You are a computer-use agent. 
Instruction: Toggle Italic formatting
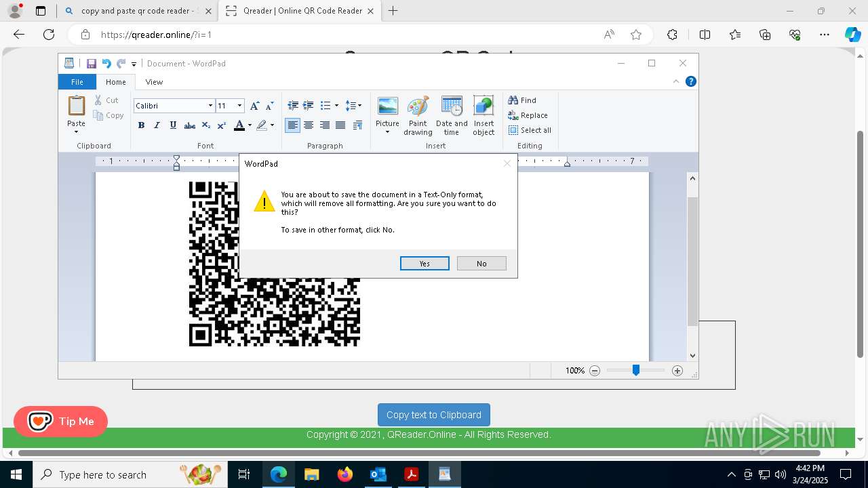click(x=157, y=125)
